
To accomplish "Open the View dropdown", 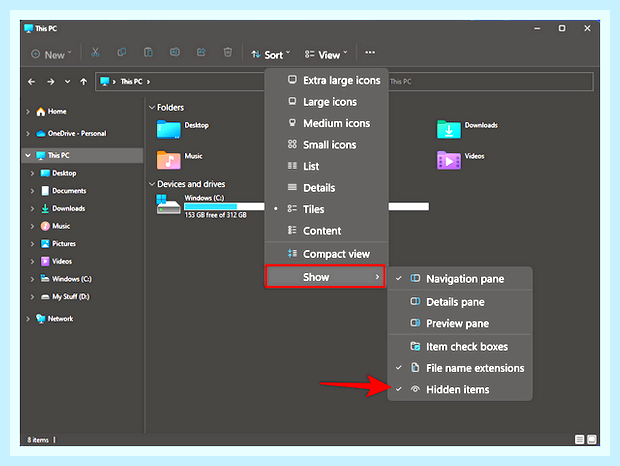I will pyautogui.click(x=326, y=55).
